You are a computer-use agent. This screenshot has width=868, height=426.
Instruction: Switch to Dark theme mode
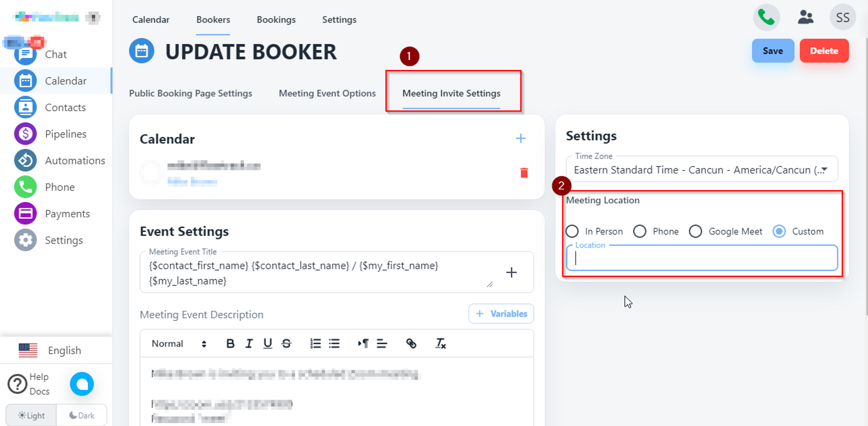(82, 415)
